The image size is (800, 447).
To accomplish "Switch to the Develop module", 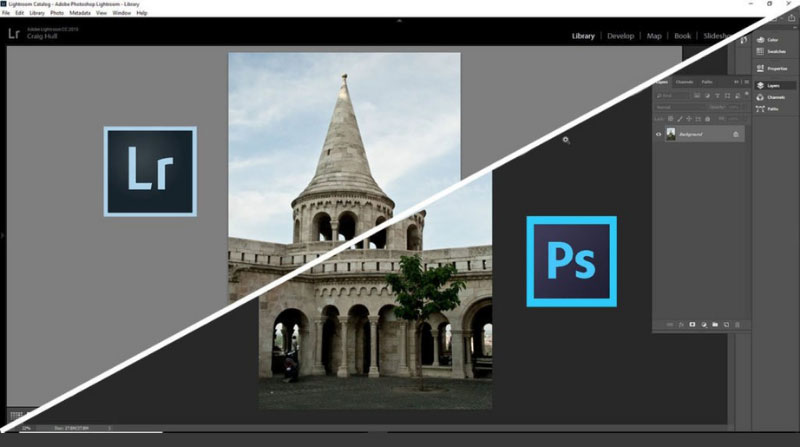I will click(621, 36).
